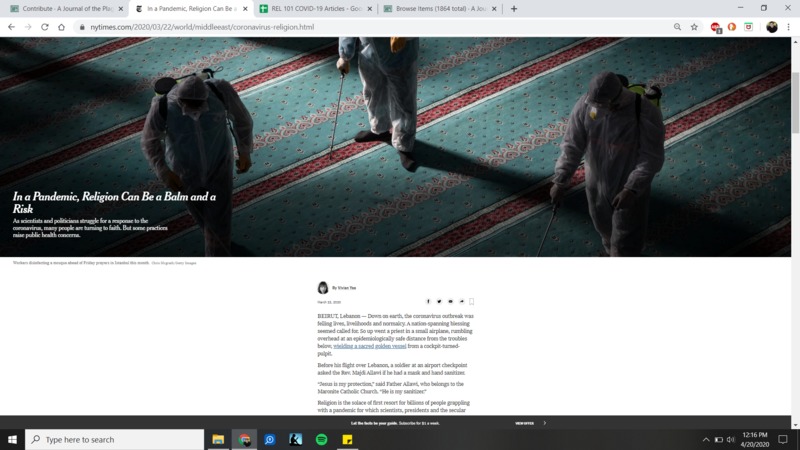Open the Chrome profile avatar
The width and height of the screenshot is (800, 450).
pos(771,27)
